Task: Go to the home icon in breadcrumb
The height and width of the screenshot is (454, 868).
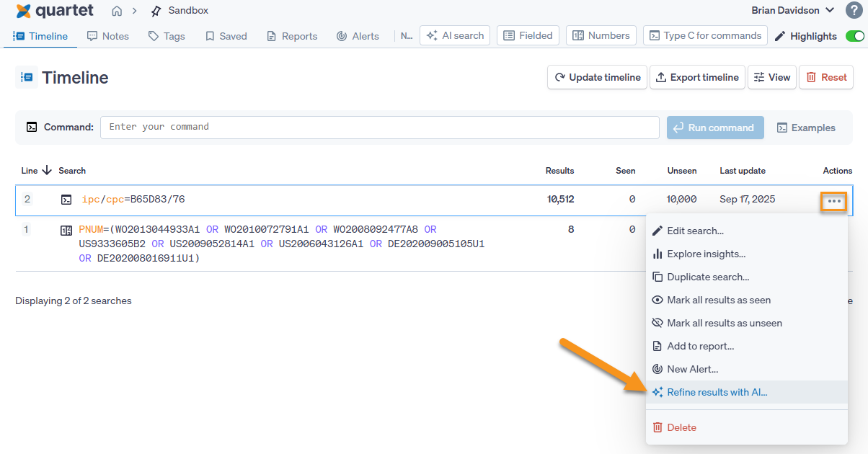Action: 117,11
